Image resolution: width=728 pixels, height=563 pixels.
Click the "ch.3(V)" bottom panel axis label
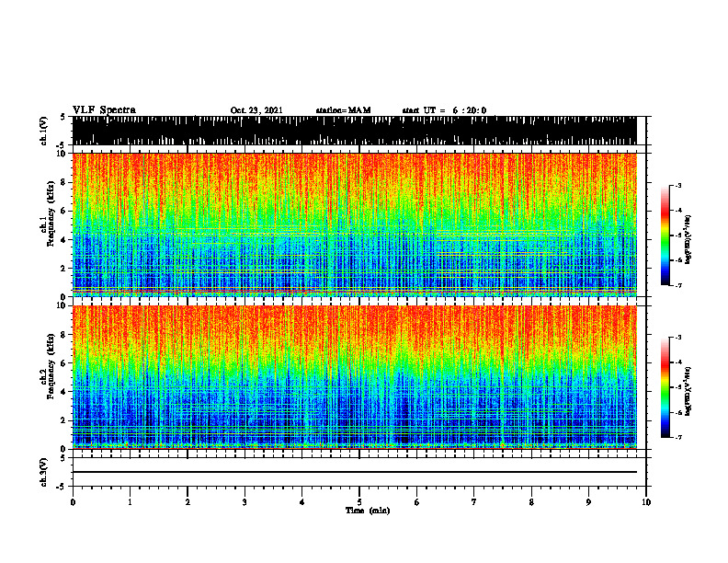coord(43,473)
